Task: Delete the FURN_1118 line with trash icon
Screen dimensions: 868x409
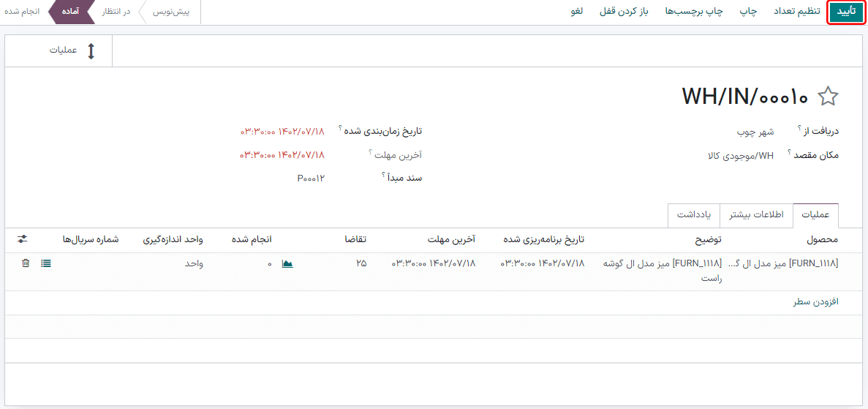Action: point(26,263)
